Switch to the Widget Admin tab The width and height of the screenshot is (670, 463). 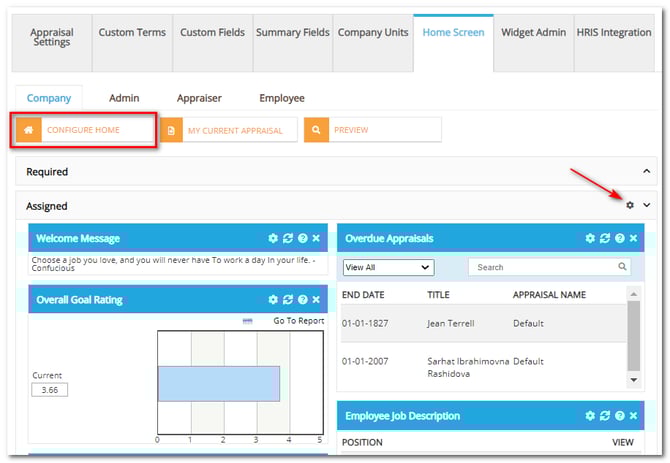533,33
